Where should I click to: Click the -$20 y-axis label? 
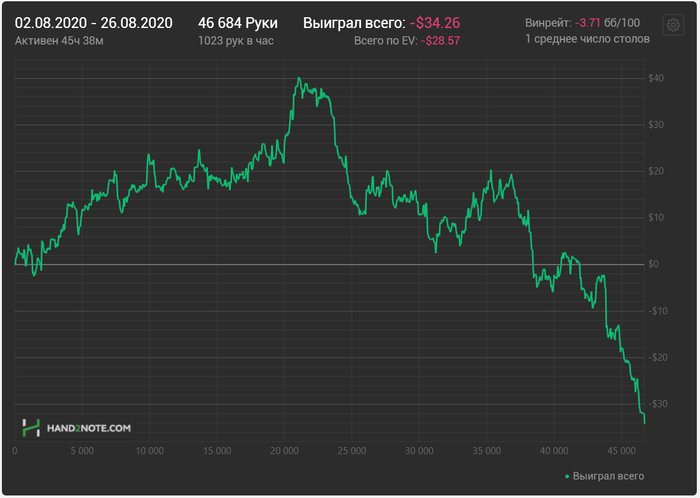point(658,357)
